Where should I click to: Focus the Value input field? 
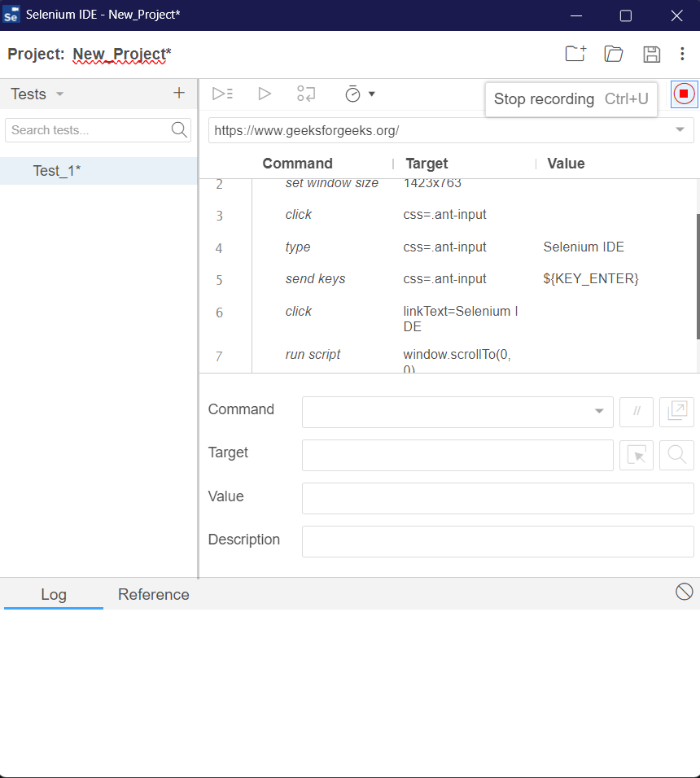[x=497, y=498]
